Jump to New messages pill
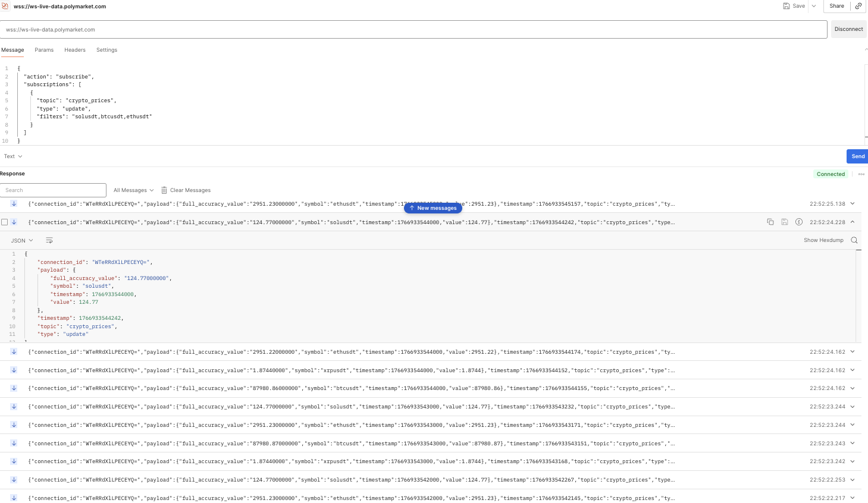This screenshot has height=503, width=868. [433, 208]
